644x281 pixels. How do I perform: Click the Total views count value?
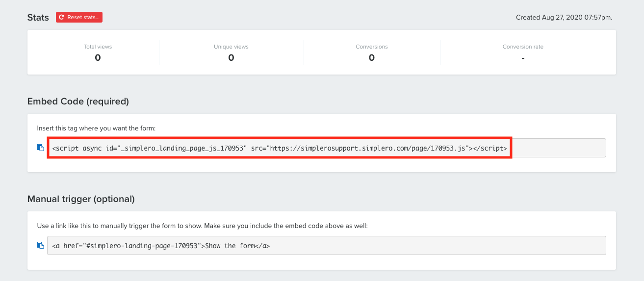pyautogui.click(x=98, y=58)
